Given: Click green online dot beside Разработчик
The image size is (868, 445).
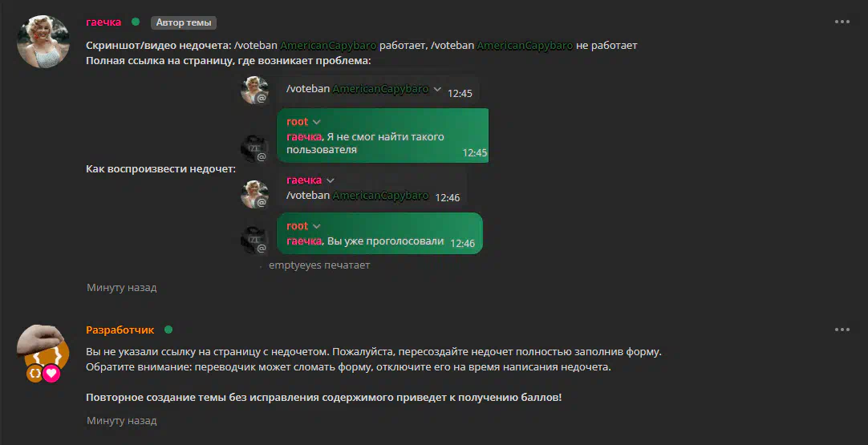Looking at the screenshot, I should point(168,330).
